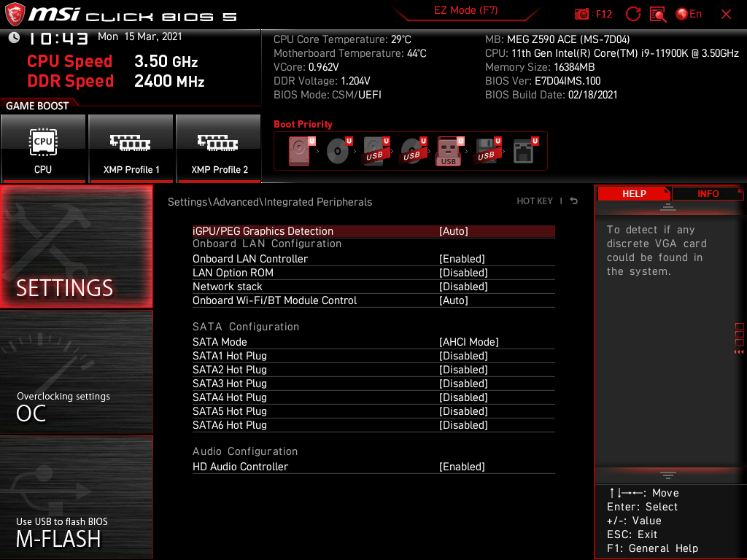Open M-FLASH to flash BIOS
747x560 pixels.
click(76, 497)
